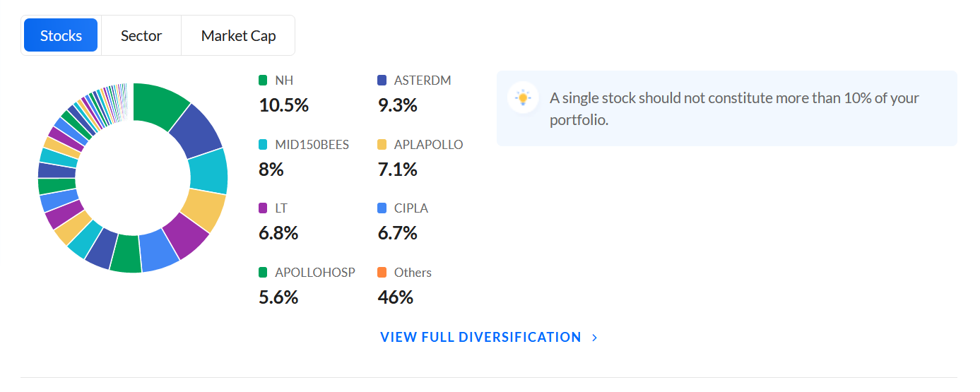Viewport: 980px width, 392px height.
Task: Click the 10.5% value under NH
Action: [284, 105]
